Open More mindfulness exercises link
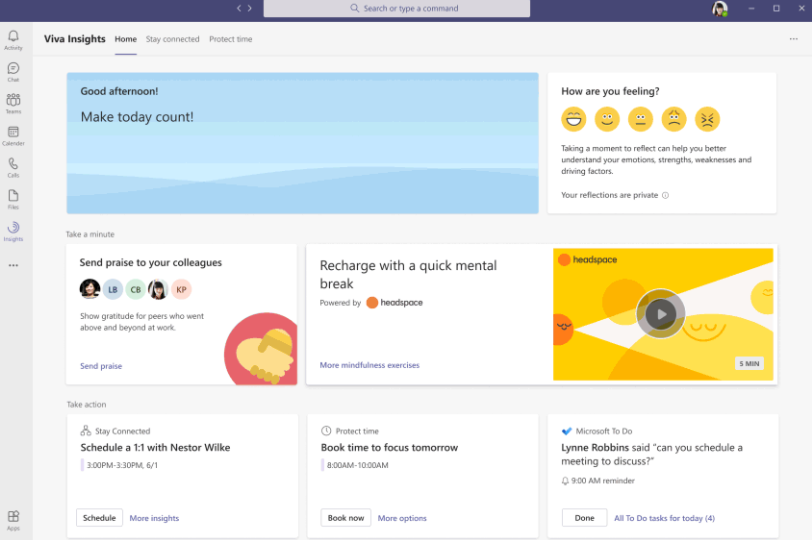Viewport: 812px width, 540px height. click(370, 365)
